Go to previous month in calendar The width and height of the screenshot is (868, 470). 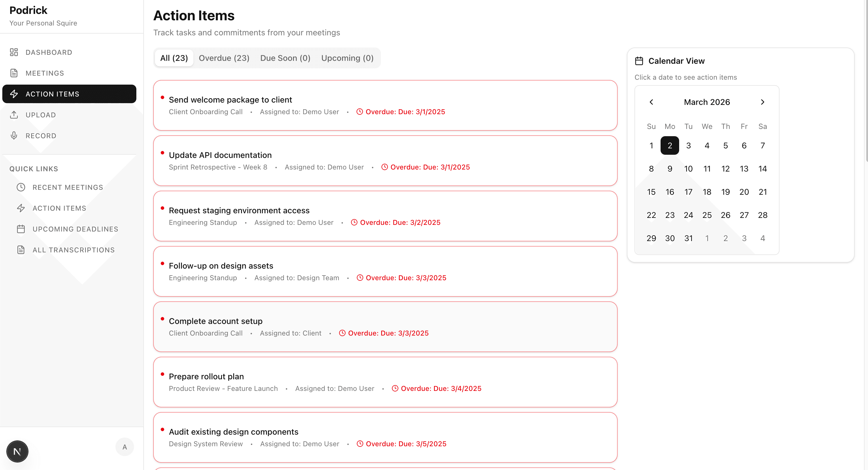point(651,102)
